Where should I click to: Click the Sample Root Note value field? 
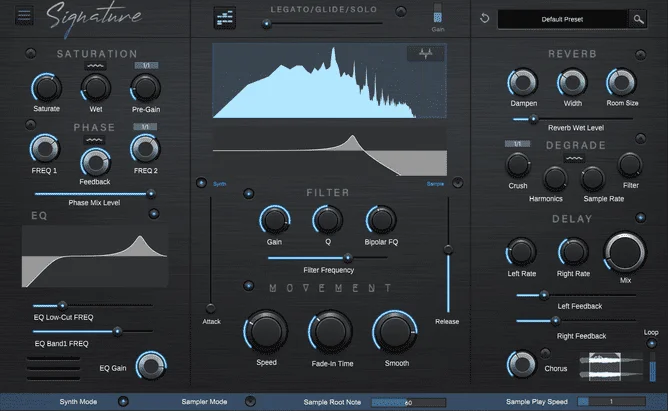tap(409, 402)
